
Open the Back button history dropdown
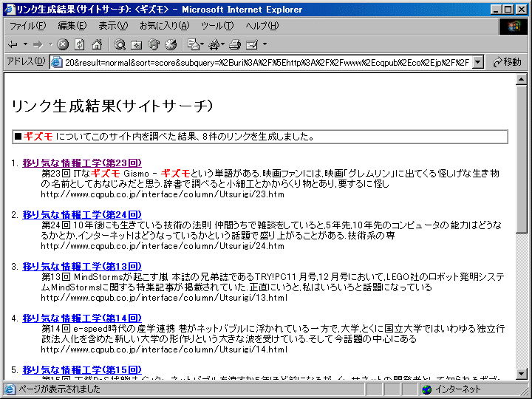[25, 44]
